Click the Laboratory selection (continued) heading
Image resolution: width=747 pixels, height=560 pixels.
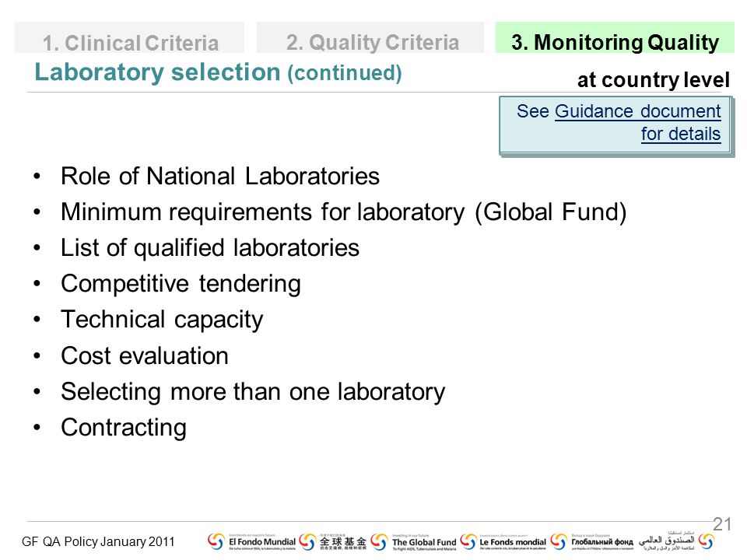tap(218, 72)
